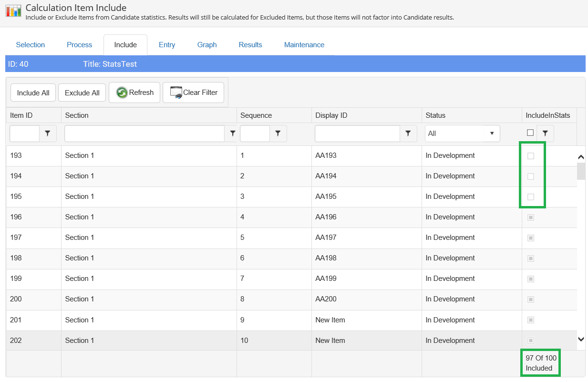Click the Item ID column filter icon
The width and height of the screenshot is (588, 382).
pos(47,134)
